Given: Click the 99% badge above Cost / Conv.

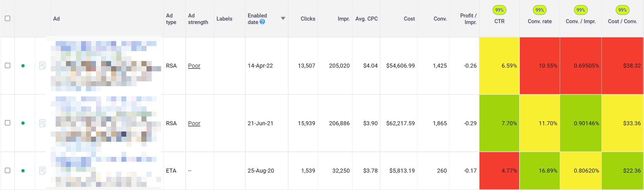Looking at the screenshot, I should pos(622,10).
